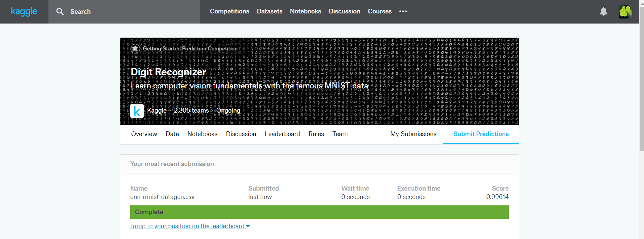Open the more options ellipsis menu
The width and height of the screenshot is (644, 239).
[403, 11]
